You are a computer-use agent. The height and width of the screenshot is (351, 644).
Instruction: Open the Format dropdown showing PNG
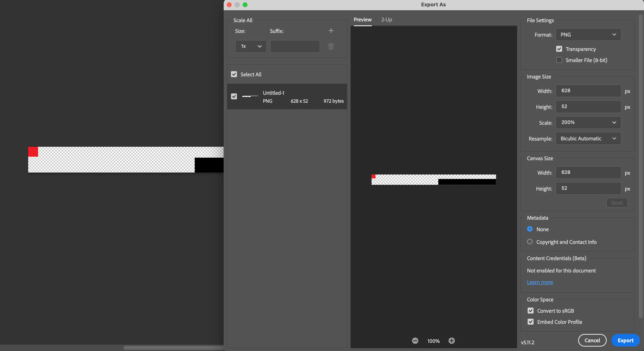pos(588,35)
